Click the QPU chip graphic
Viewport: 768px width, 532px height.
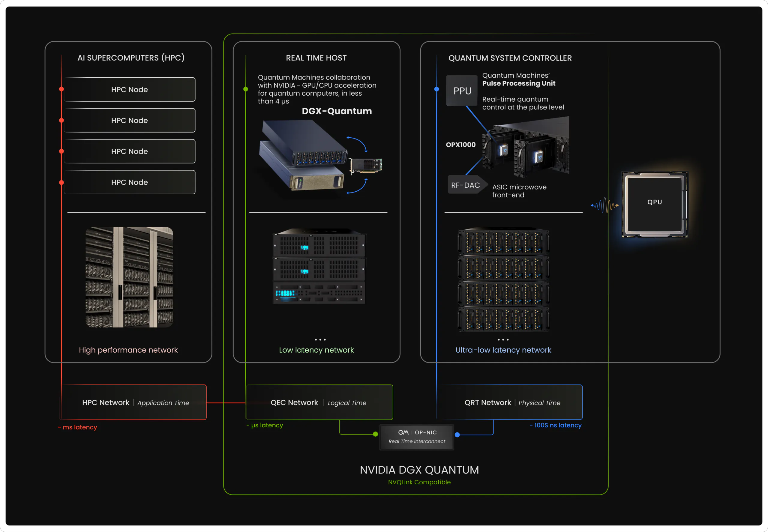(654, 204)
